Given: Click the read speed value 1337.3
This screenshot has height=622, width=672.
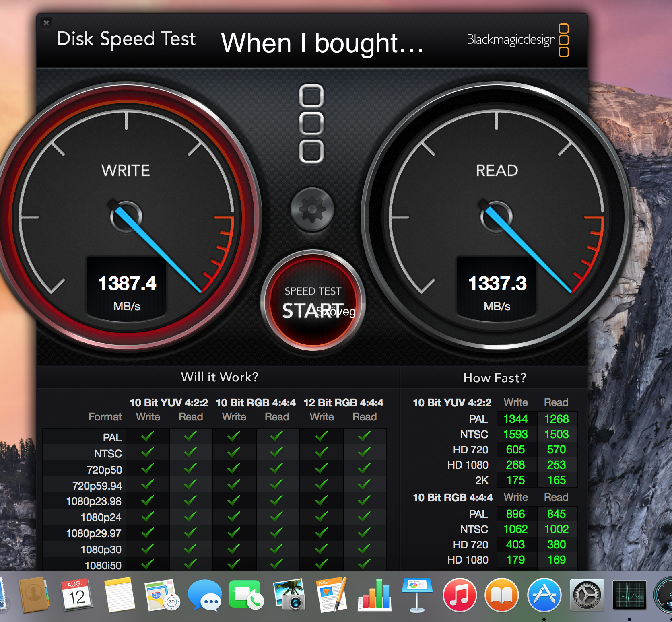Looking at the screenshot, I should coord(497,283).
